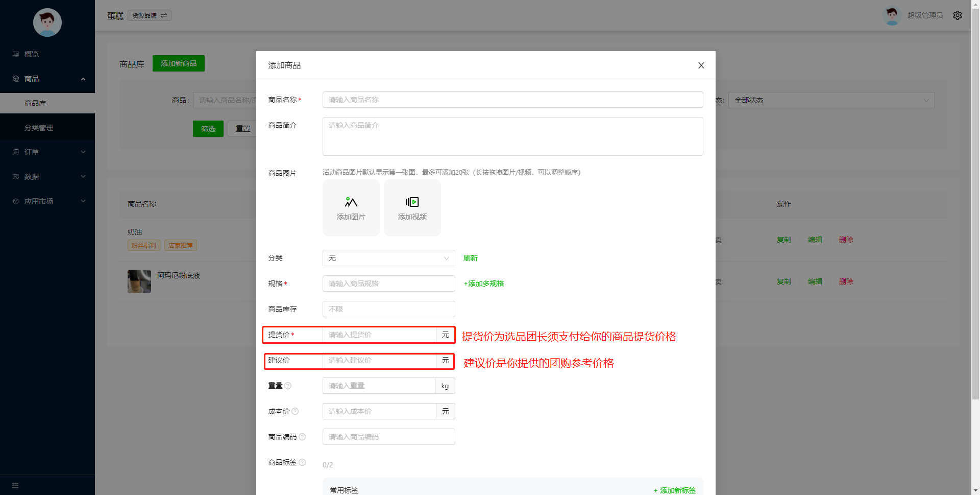
Task: Click 复制 in the 阿玛尼粉底液 row
Action: coord(784,281)
